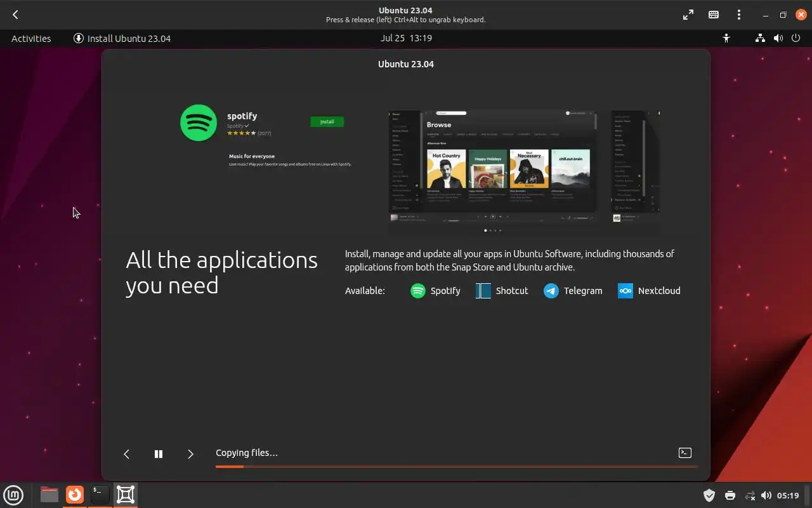Open the Linux Mint start menu

click(13, 494)
